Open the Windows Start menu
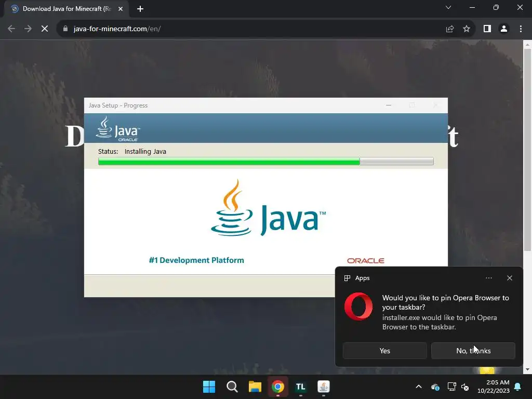 pos(209,387)
